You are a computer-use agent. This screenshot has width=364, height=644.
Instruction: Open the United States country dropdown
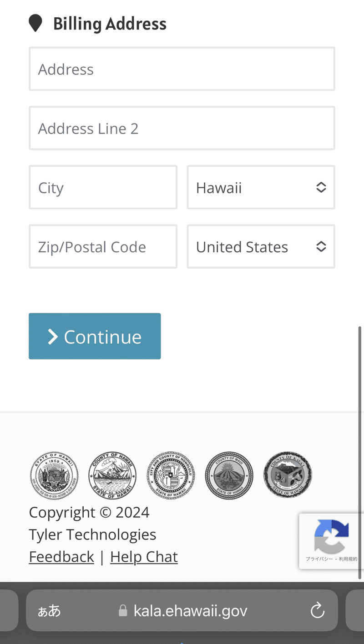[x=261, y=246]
